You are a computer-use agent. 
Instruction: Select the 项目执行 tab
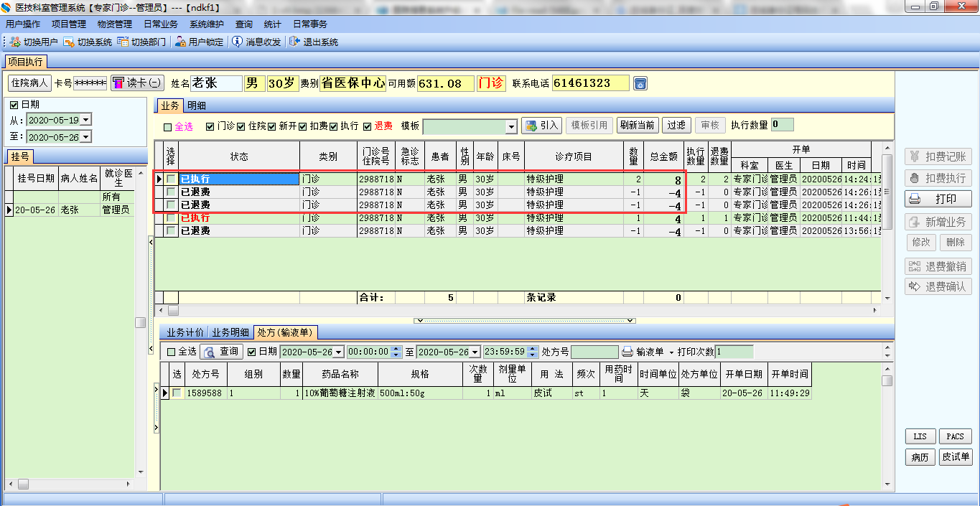coord(26,62)
